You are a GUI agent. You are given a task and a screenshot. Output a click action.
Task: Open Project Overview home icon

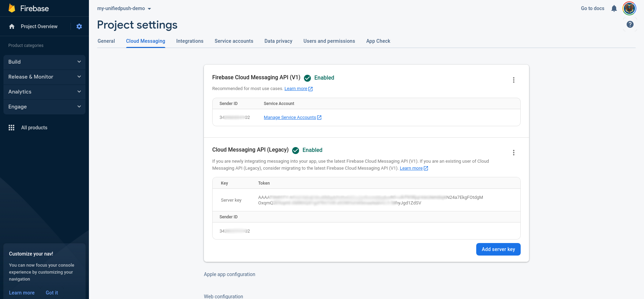click(x=12, y=26)
